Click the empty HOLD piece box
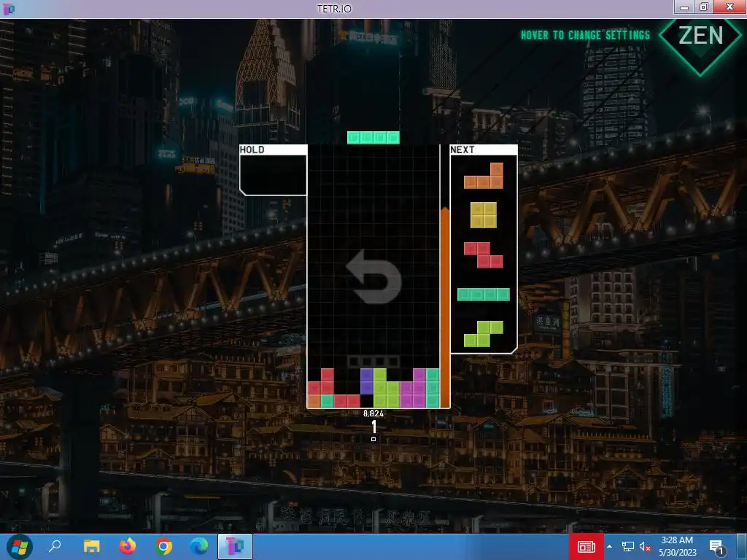The image size is (747, 560). pyautogui.click(x=274, y=174)
